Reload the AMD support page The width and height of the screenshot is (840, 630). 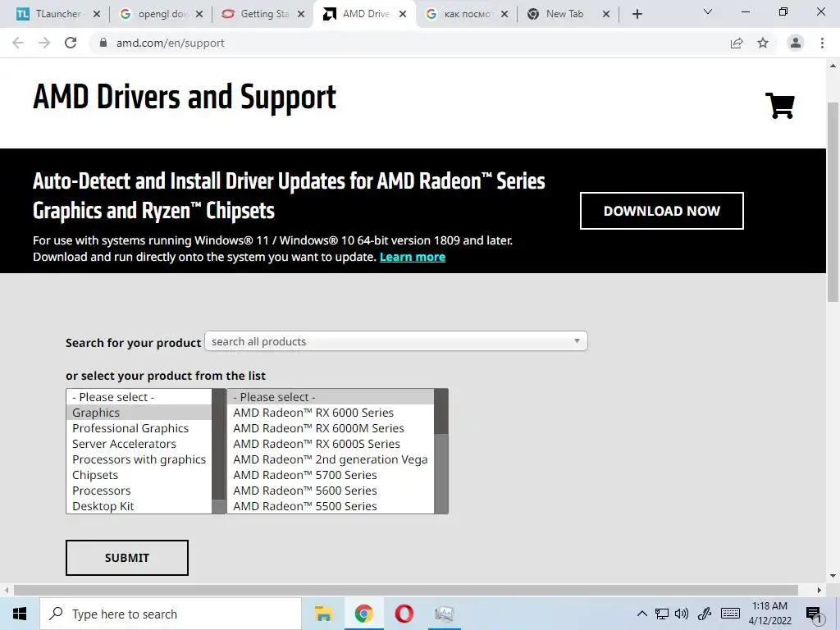[x=71, y=43]
